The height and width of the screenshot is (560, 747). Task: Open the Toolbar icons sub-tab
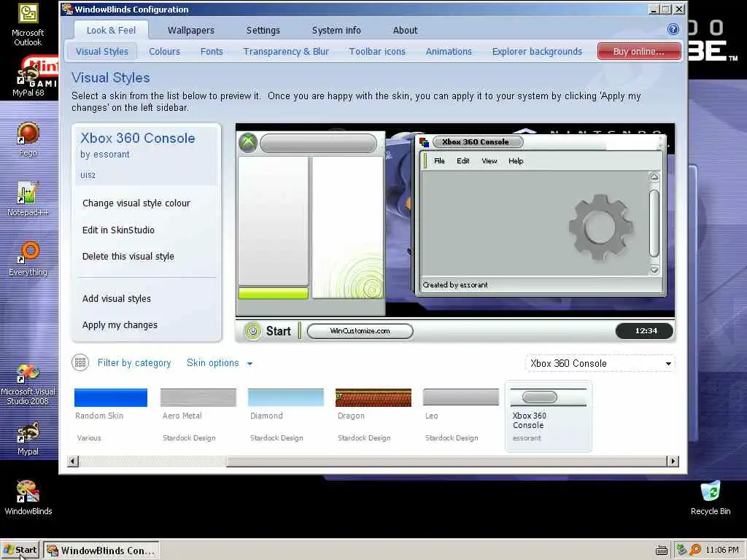tap(377, 52)
